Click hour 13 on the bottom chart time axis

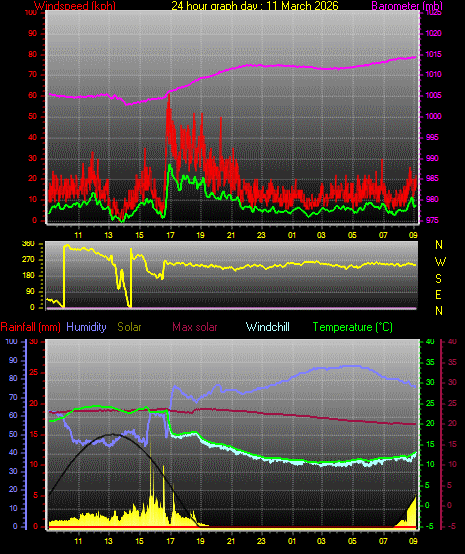[108, 541]
